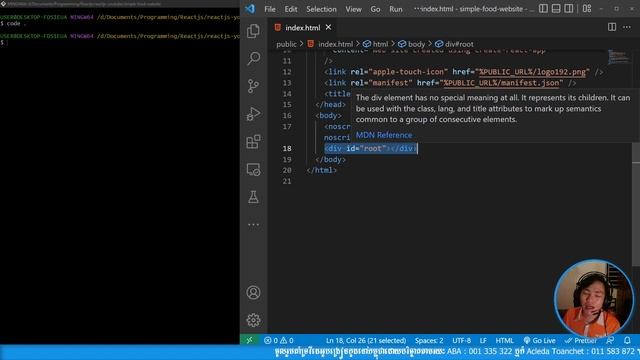The width and height of the screenshot is (640, 360).
Task: Follow the %PUBLIC_URL%/manifest.json link
Action: pyautogui.click(x=501, y=83)
